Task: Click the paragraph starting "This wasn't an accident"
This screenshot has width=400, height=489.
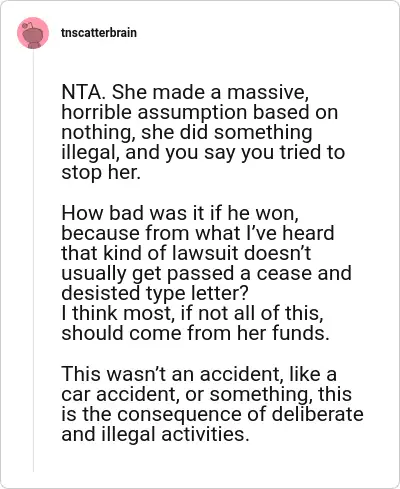Action: pyautogui.click(x=212, y=404)
